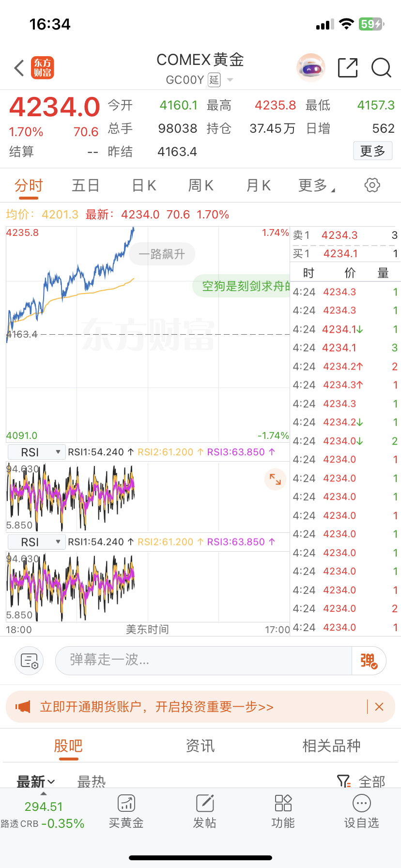
Task: Tap the 总手 98038 value
Action: pyautogui.click(x=178, y=128)
